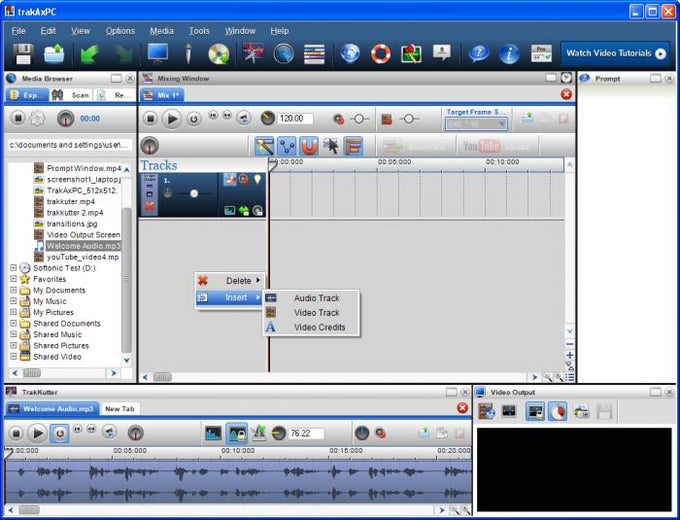The image size is (680, 520).
Task: Click the lifebuoy support icon
Action: pos(380,54)
